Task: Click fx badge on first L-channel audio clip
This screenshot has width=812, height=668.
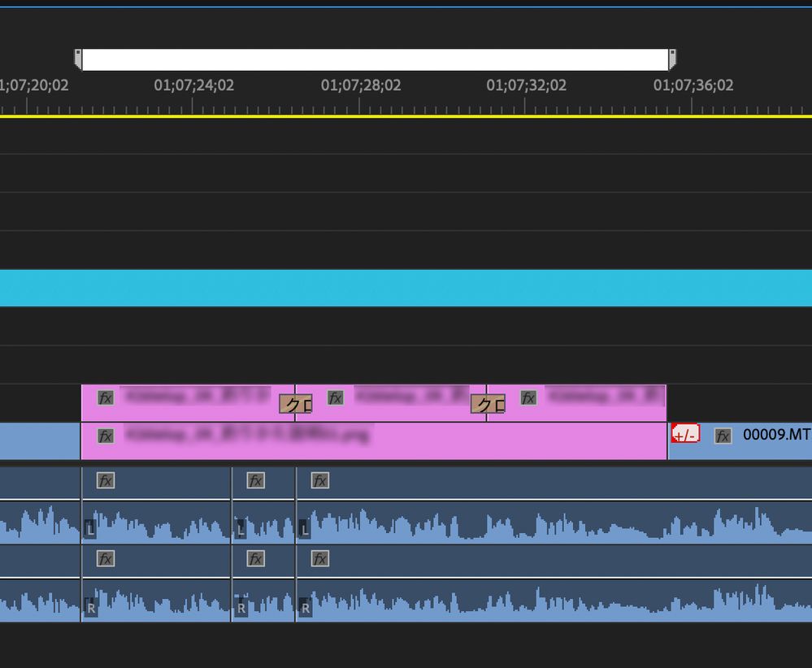Action: (x=106, y=480)
